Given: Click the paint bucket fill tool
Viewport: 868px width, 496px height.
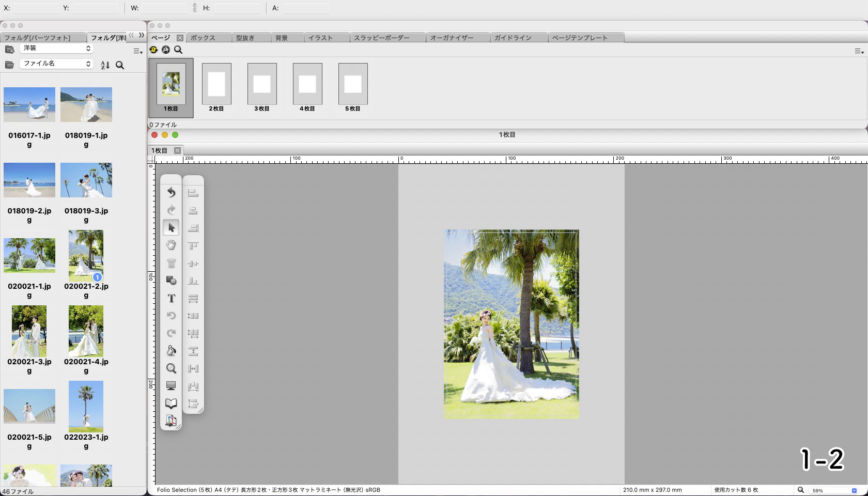Looking at the screenshot, I should [x=171, y=351].
